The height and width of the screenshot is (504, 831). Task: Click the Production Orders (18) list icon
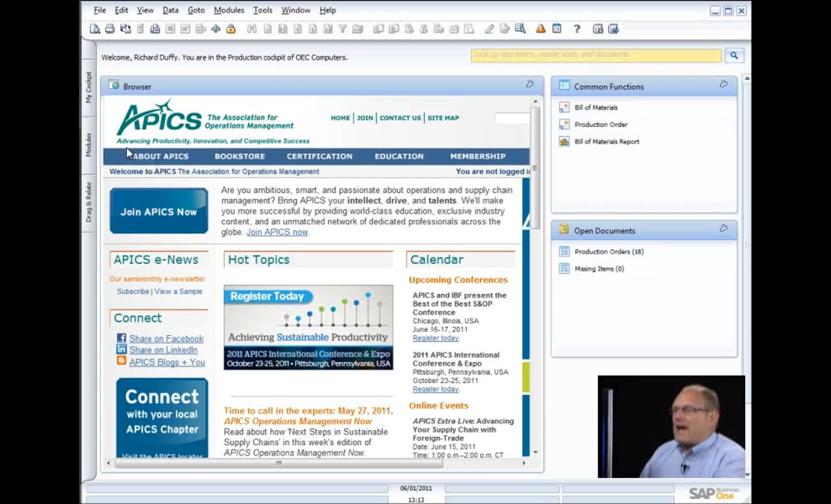[564, 251]
